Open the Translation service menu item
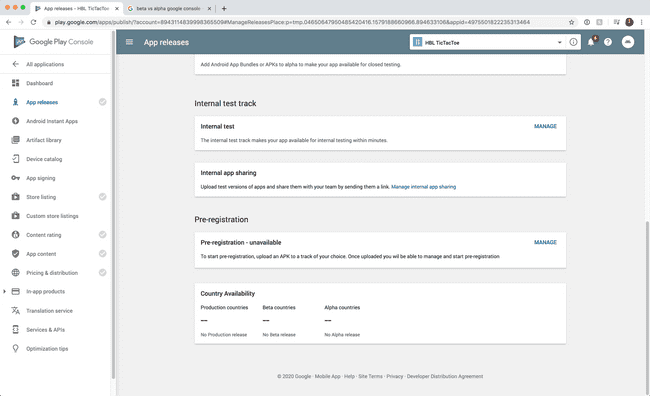 (49, 311)
